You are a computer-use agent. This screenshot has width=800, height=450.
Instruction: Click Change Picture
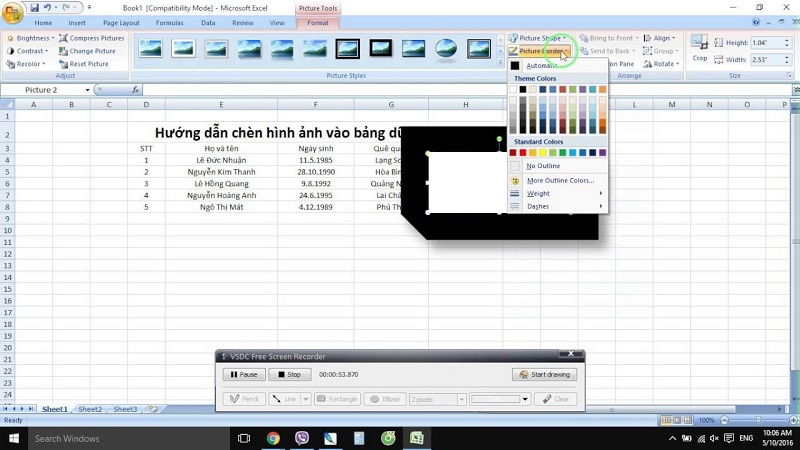(x=87, y=51)
